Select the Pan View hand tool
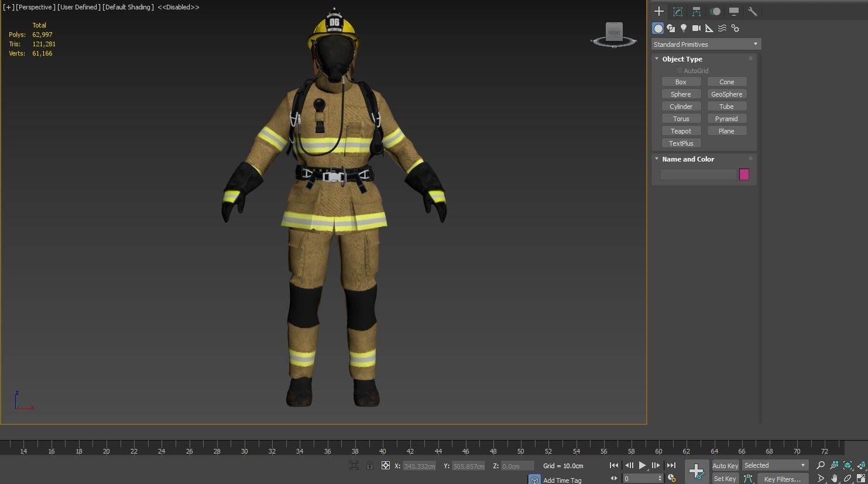 pos(834,479)
